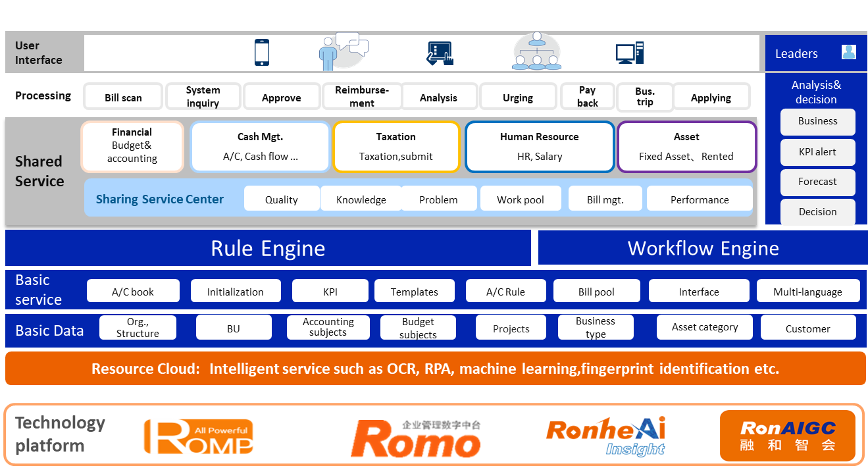Viewport: 868px width, 468px height.
Task: Click the Leaders user avatar icon
Action: [x=849, y=53]
